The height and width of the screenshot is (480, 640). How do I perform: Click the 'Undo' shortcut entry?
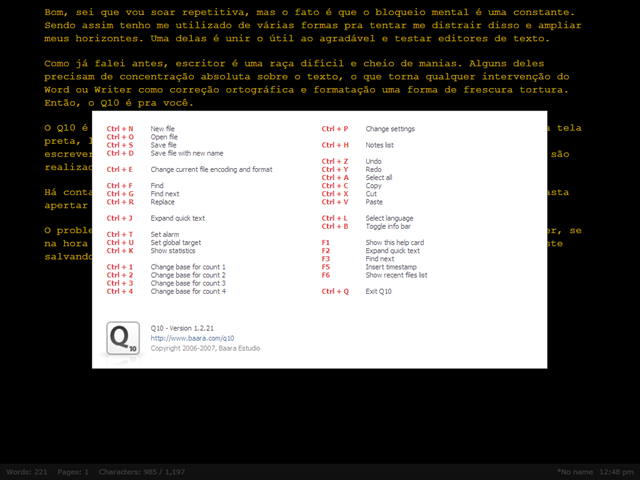pos(373,161)
